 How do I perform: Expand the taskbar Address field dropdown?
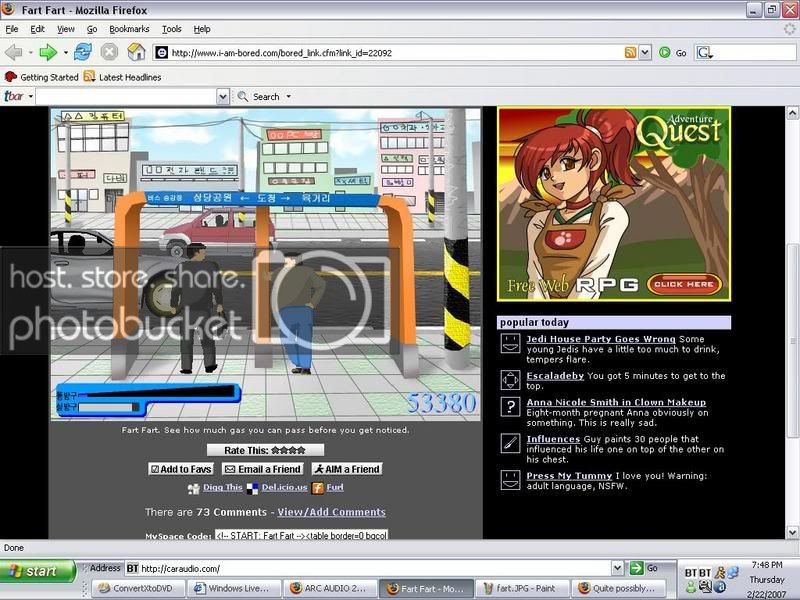617,568
